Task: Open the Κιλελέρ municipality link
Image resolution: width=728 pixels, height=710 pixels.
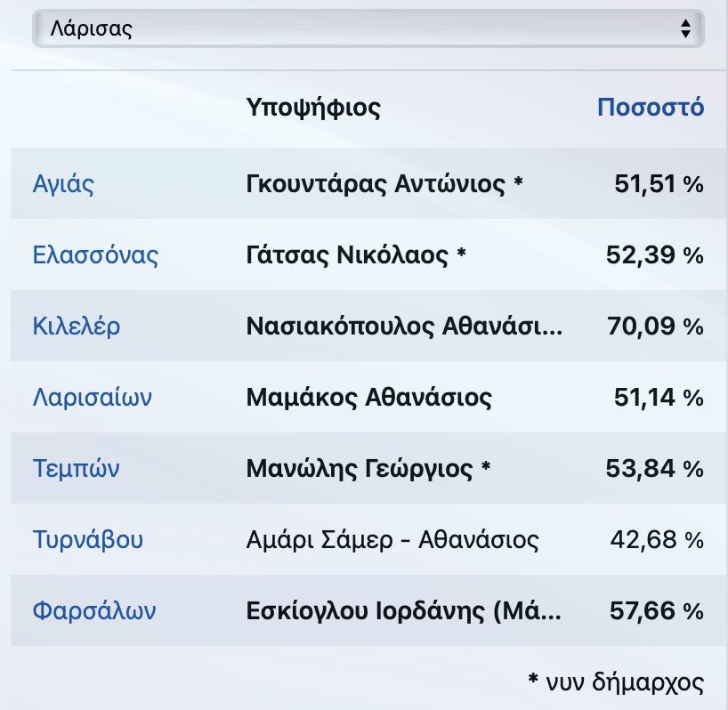Action: coord(77,326)
